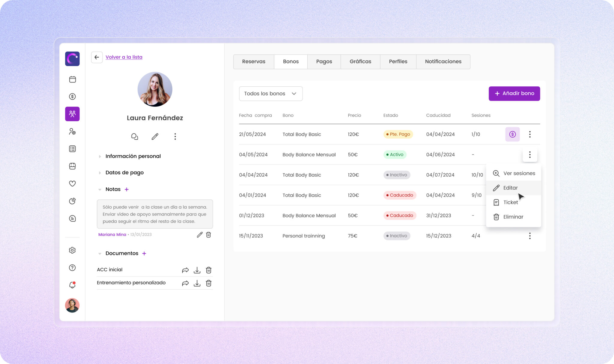614x364 pixels.
Task: Delete the note by Mariana Mina
Action: click(x=209, y=235)
